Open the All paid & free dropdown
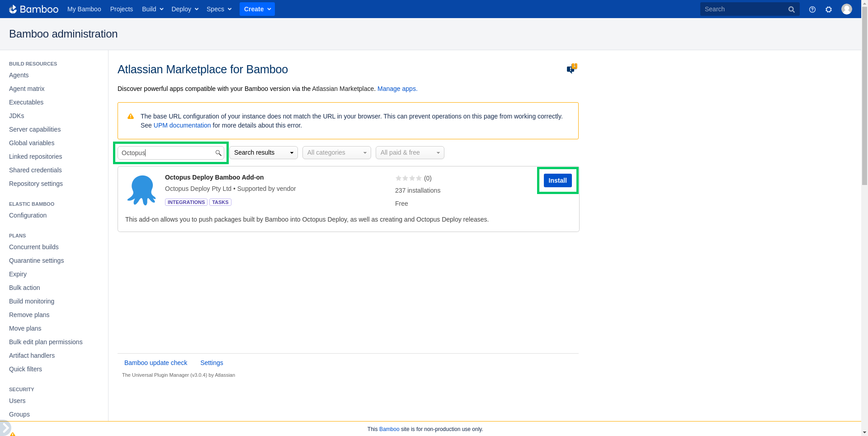868x436 pixels. click(410, 152)
